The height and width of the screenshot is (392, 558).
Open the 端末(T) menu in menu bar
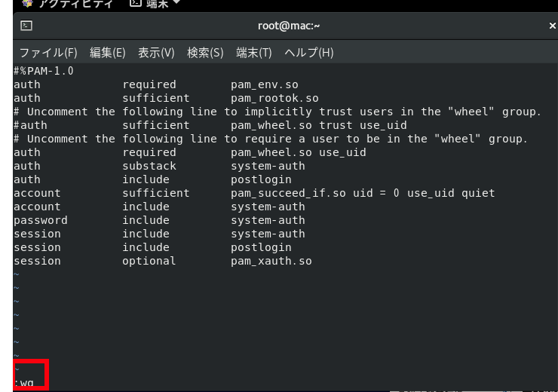[254, 53]
